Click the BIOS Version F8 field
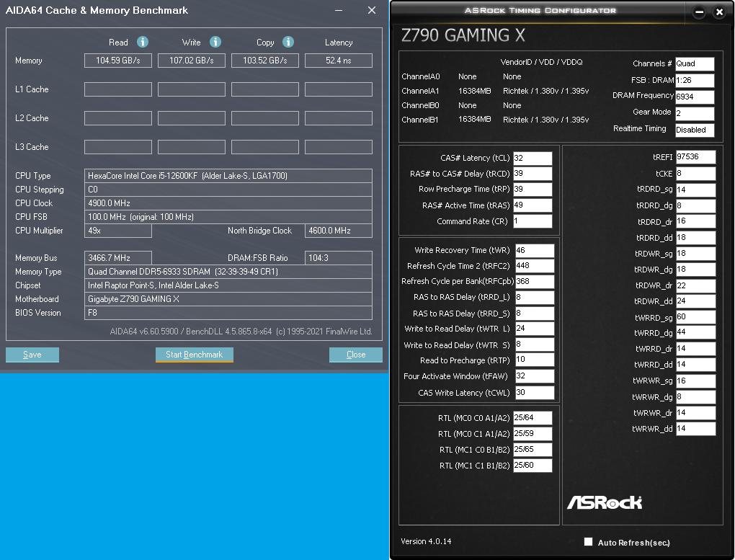Viewport: 735px width, 560px height. click(228, 313)
